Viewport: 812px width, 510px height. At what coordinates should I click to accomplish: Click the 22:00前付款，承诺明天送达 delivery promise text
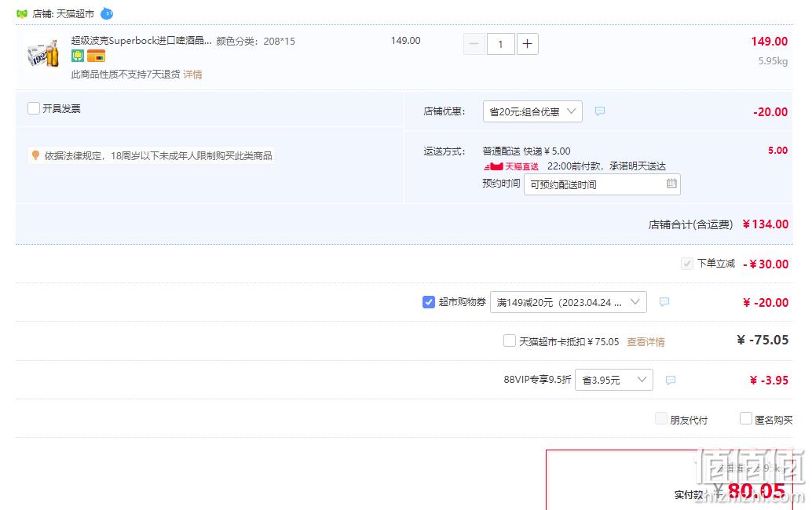coord(606,166)
